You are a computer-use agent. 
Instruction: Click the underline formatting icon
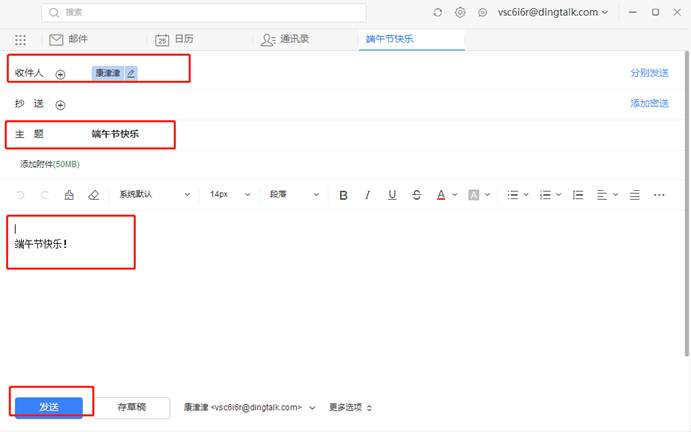point(392,195)
